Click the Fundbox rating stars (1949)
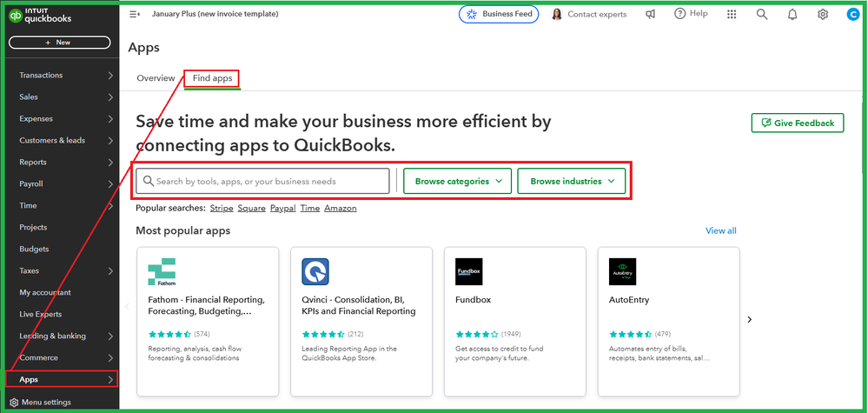The width and height of the screenshot is (868, 413). coord(477,335)
